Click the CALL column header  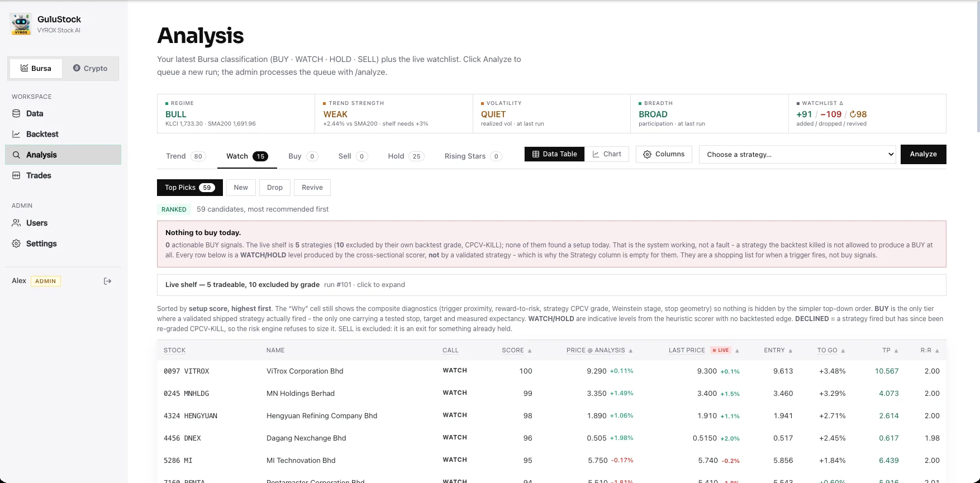tap(450, 350)
